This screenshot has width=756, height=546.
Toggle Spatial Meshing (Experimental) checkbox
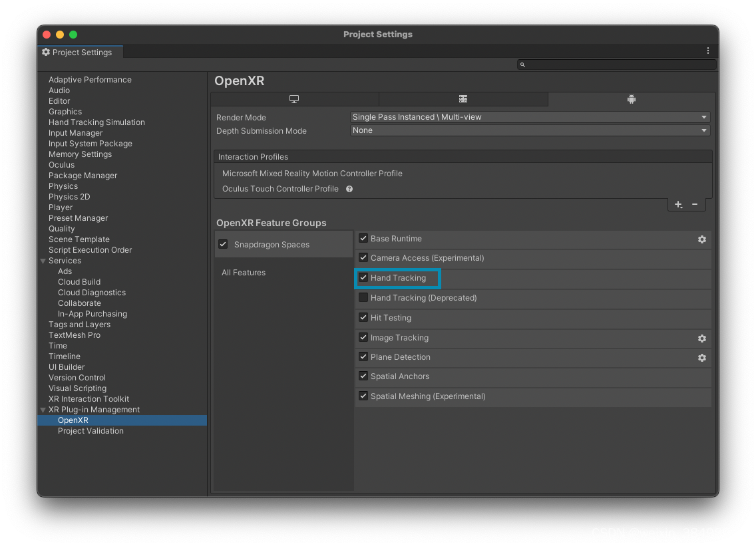click(x=363, y=396)
